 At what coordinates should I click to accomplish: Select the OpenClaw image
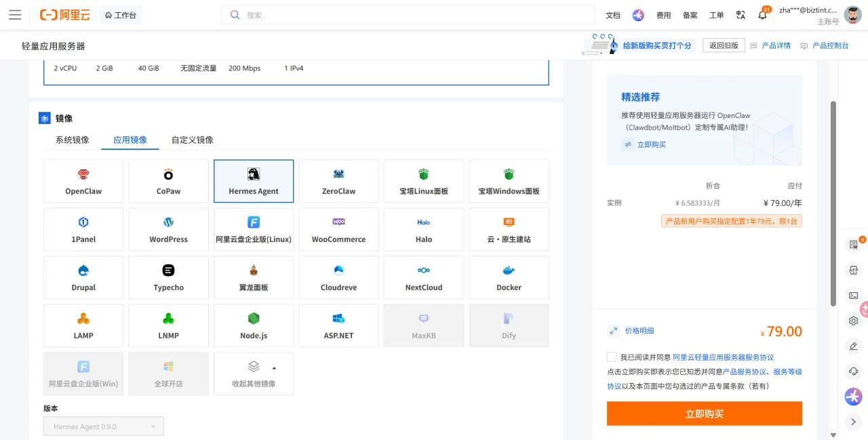pos(83,181)
